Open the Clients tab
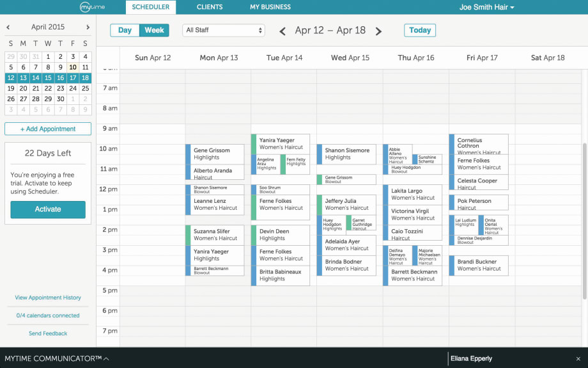The height and width of the screenshot is (368, 588). click(x=210, y=7)
